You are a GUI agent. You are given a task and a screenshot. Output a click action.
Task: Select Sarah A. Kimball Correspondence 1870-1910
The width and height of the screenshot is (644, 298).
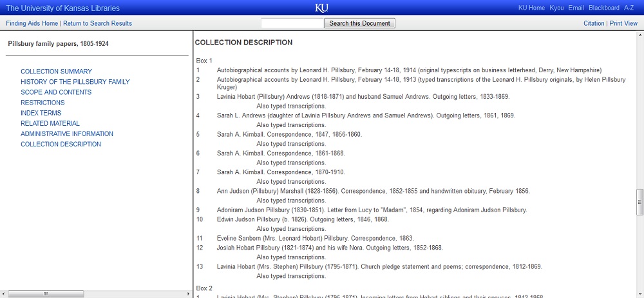tap(281, 172)
